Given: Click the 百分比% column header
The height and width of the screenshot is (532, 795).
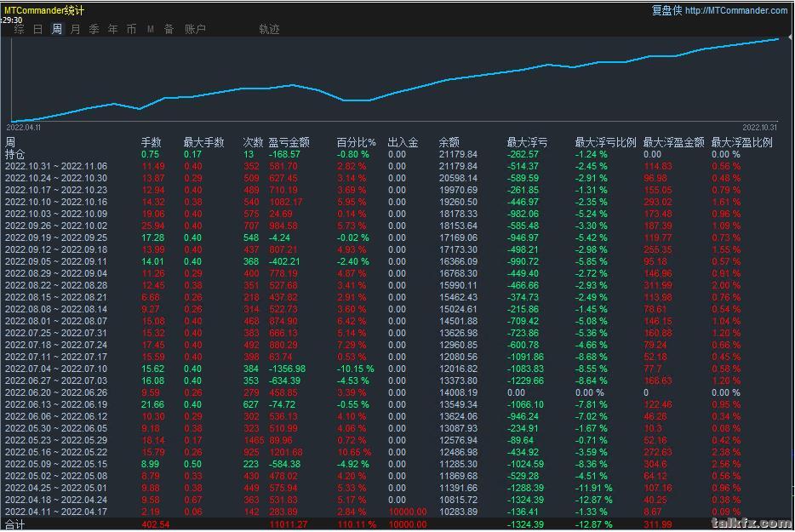Looking at the screenshot, I should [357, 142].
